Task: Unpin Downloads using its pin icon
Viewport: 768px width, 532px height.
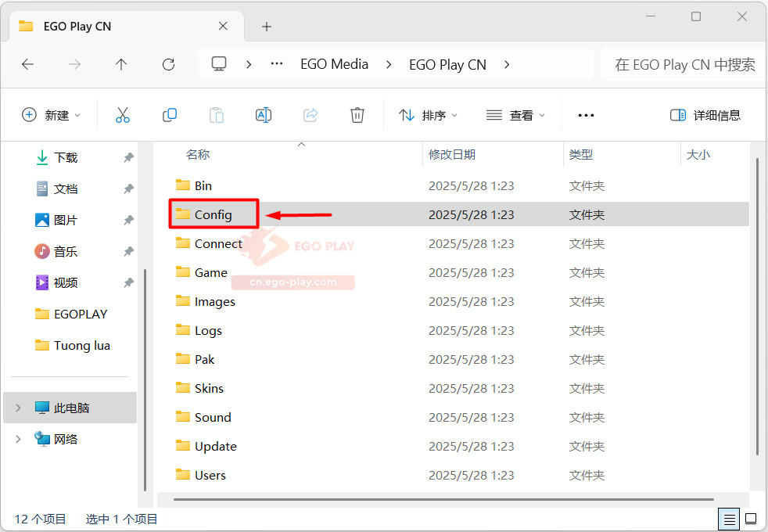Action: click(128, 157)
